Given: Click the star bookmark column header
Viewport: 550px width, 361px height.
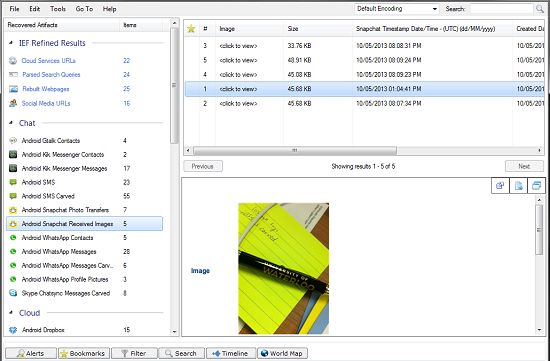Looking at the screenshot, I should tap(191, 29).
